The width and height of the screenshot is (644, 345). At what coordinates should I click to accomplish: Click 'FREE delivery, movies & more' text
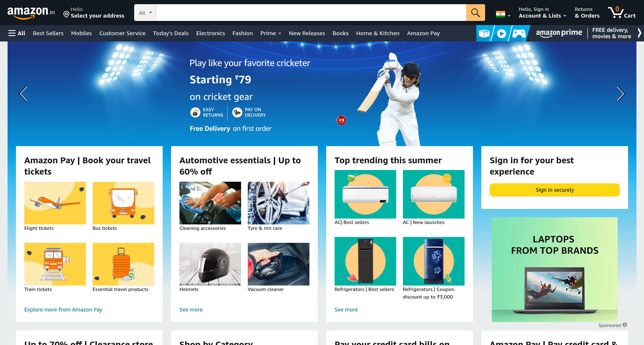[611, 33]
